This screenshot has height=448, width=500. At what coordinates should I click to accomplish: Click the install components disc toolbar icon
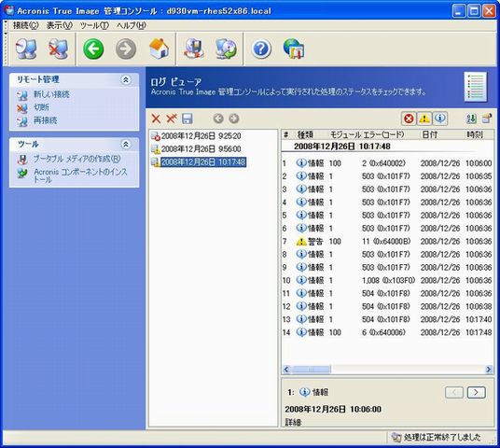pyautogui.click(x=226, y=49)
